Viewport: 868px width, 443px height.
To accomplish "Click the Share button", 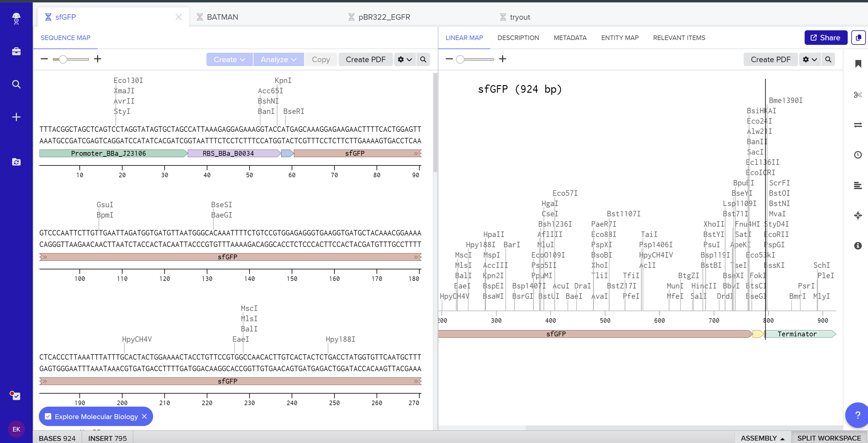I will pos(825,37).
